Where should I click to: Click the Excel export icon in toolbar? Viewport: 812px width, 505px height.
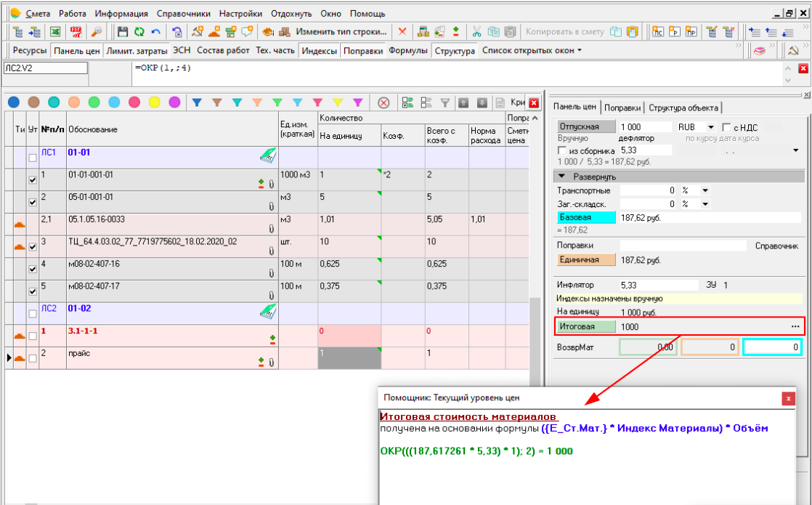(x=54, y=32)
